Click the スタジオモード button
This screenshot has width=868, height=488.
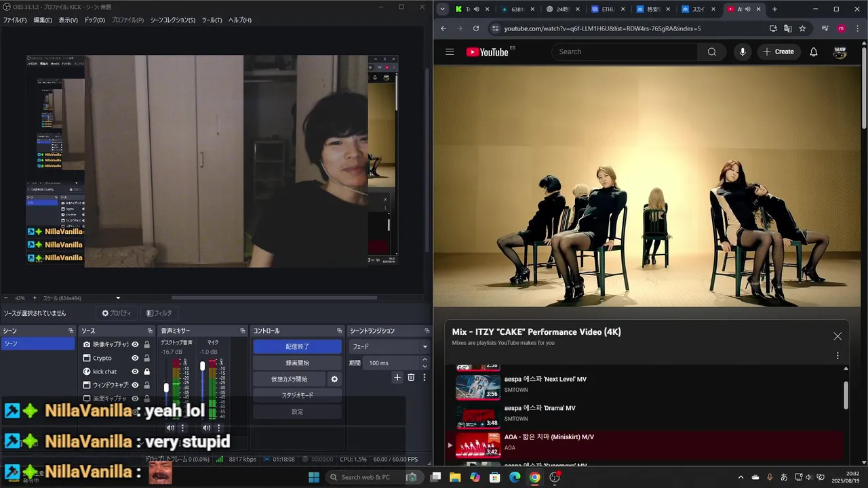[x=297, y=395]
